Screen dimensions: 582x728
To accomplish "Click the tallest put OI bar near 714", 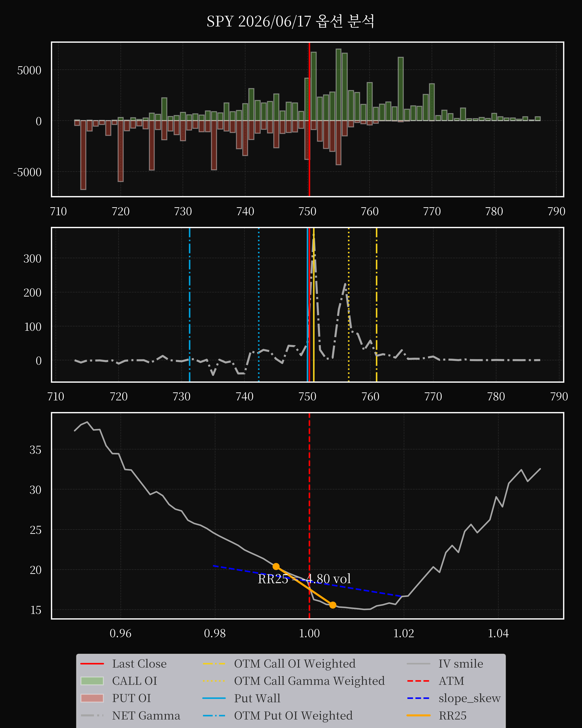I will coord(83,155).
